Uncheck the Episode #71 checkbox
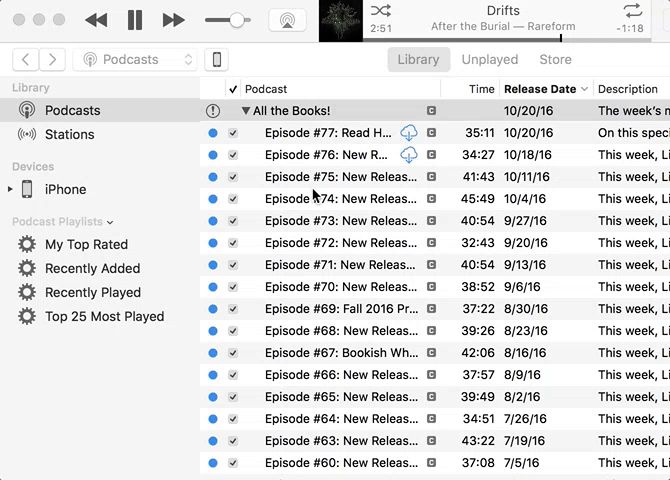670x480 pixels. tap(233, 265)
